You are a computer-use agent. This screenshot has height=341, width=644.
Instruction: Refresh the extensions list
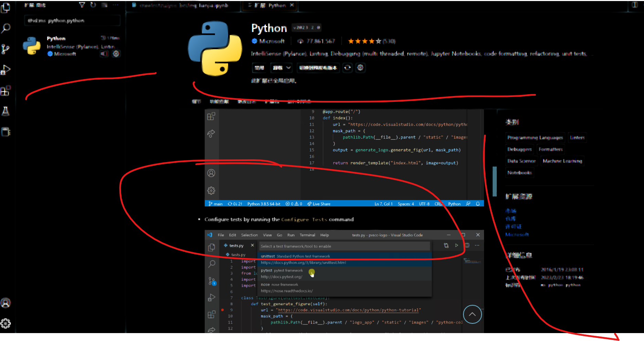[93, 5]
